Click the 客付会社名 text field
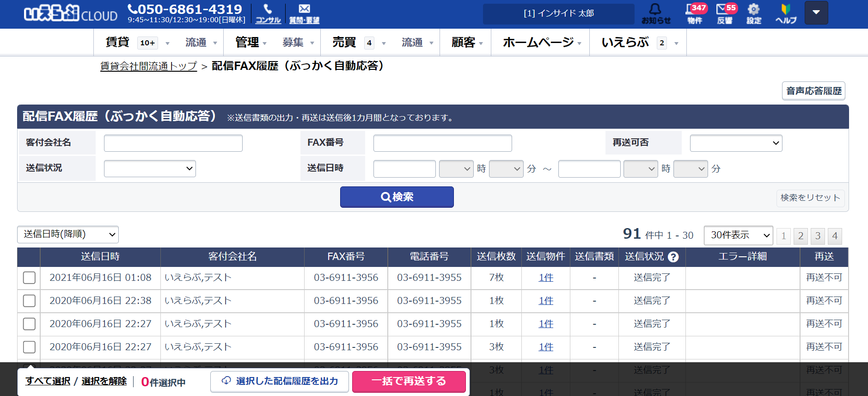 (x=173, y=143)
